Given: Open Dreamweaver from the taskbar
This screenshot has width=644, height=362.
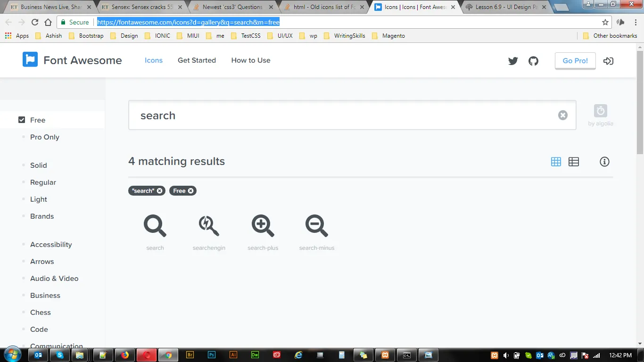Looking at the screenshot, I should click(255, 355).
